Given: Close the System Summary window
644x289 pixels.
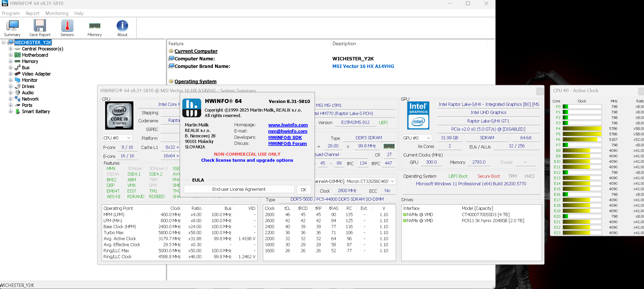Looking at the screenshot, I should tap(540, 91).
